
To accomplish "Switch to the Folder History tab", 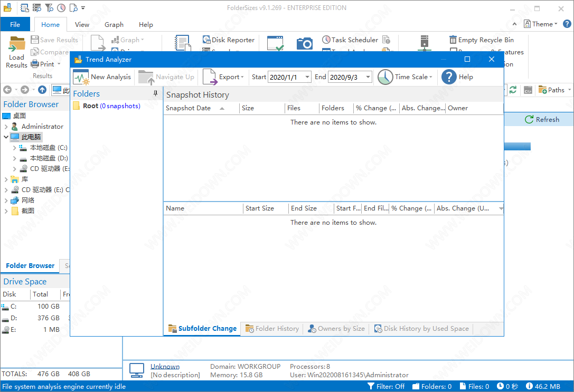I will coord(272,329).
